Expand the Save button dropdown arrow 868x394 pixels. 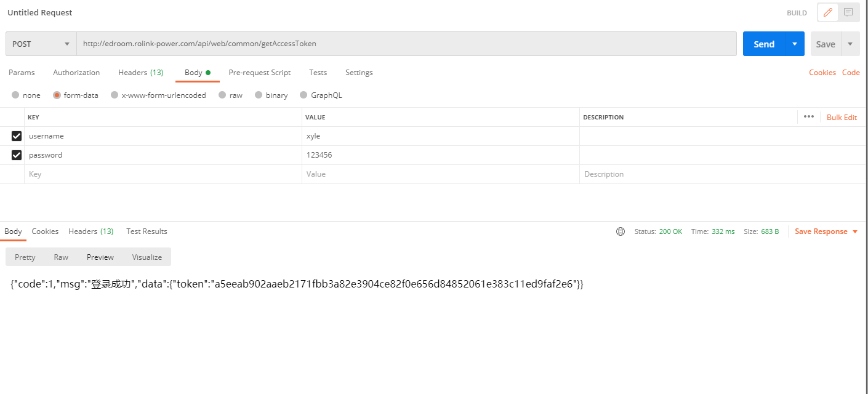(850, 44)
